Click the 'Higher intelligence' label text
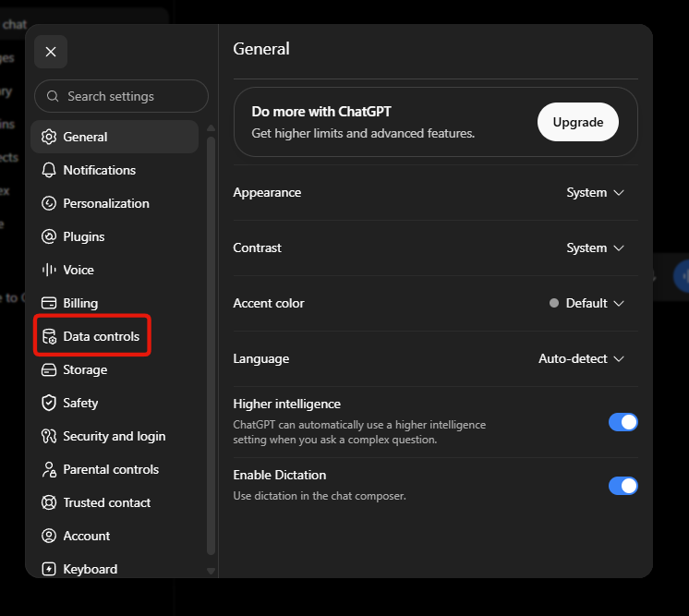Image resolution: width=689 pixels, height=616 pixels. [x=287, y=404]
